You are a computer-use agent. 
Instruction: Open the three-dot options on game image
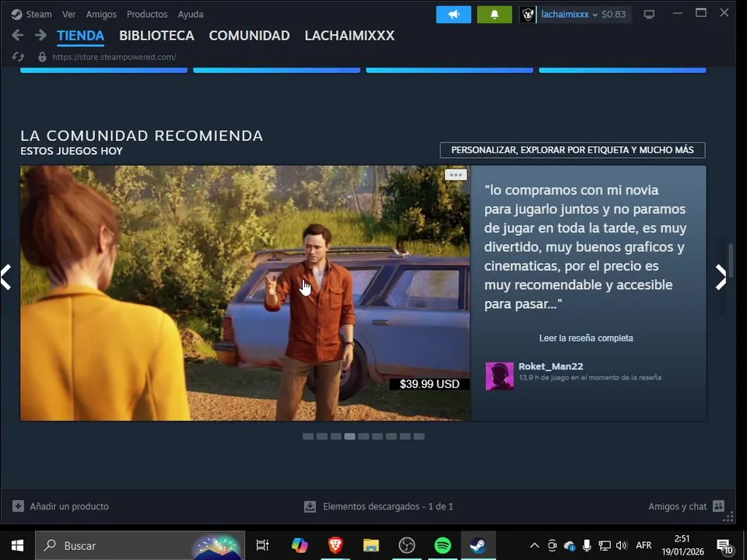click(x=455, y=175)
